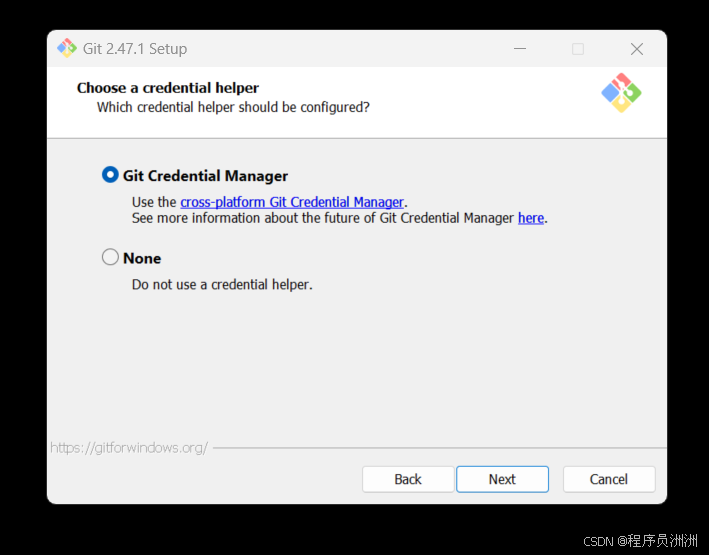Follow the 'here' link about GCM's future

[x=531, y=218]
